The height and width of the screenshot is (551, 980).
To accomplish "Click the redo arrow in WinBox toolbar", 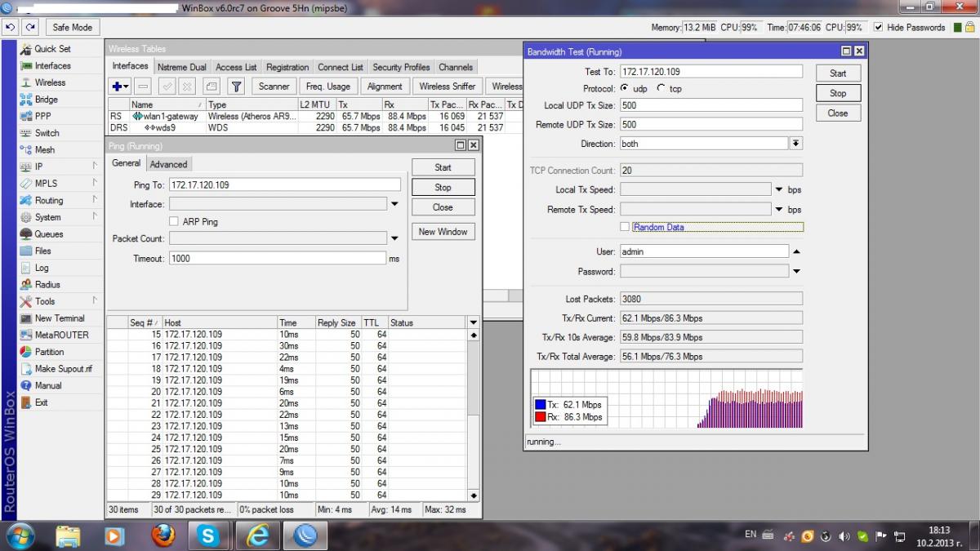I will [x=30, y=27].
